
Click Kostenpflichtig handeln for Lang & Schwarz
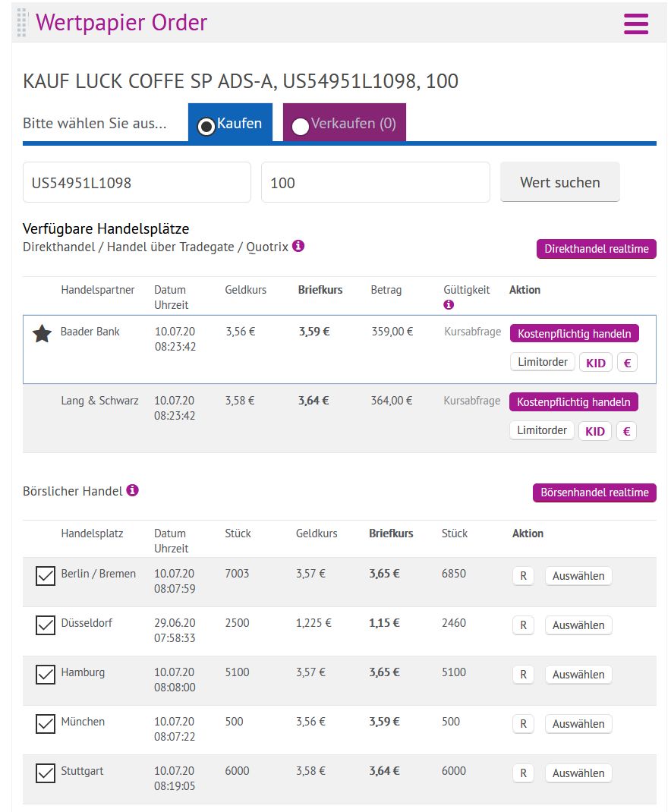[573, 401]
